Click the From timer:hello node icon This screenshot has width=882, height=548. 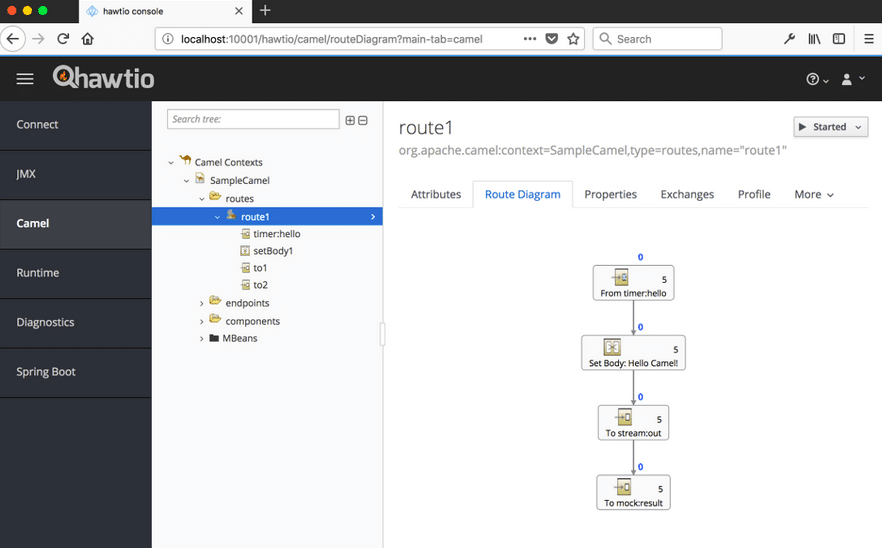[x=621, y=277]
